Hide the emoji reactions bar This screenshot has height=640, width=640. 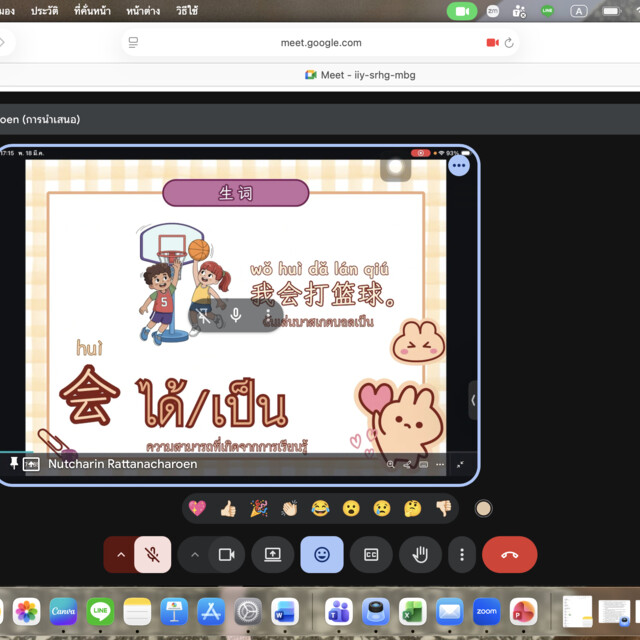[x=322, y=554]
